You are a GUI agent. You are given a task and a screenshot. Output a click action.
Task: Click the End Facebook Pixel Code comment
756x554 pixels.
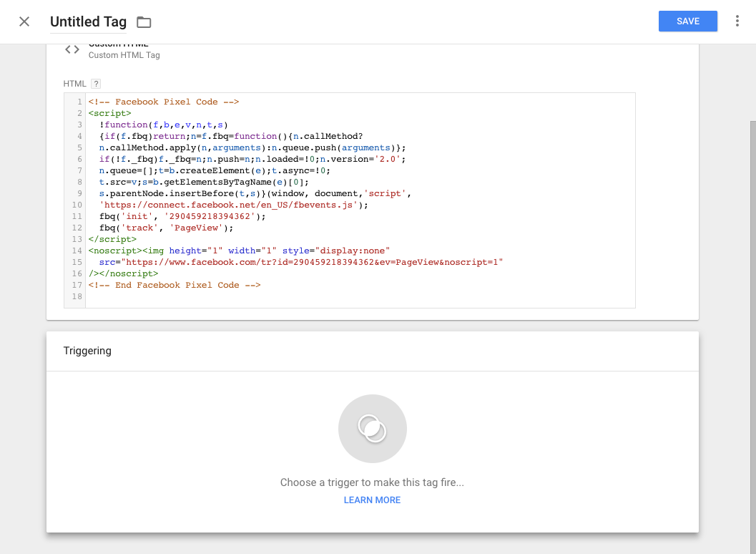pyautogui.click(x=175, y=285)
